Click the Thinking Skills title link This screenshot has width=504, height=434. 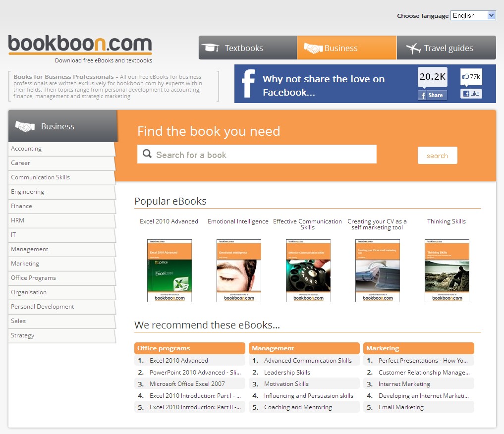447,221
